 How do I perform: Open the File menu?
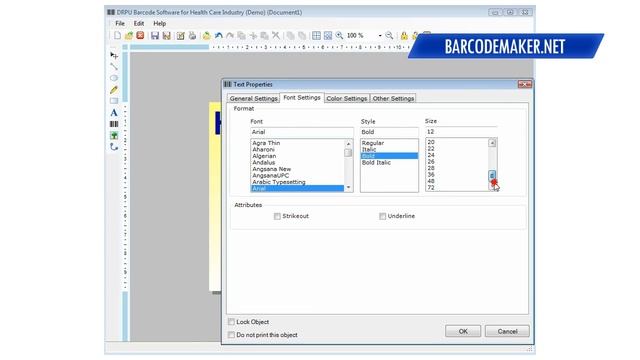click(x=120, y=24)
